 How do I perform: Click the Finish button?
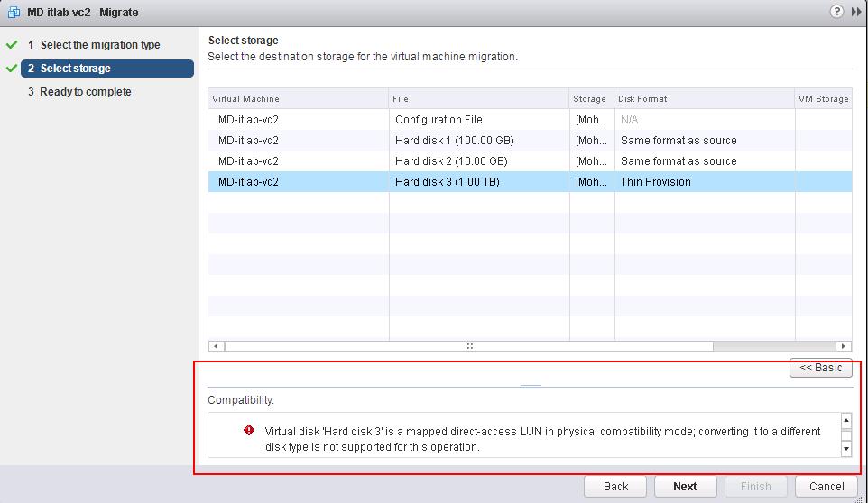(755, 487)
